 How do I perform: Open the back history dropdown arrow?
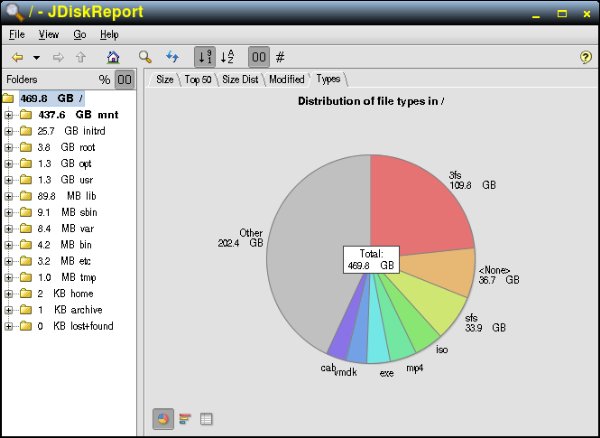(x=36, y=58)
